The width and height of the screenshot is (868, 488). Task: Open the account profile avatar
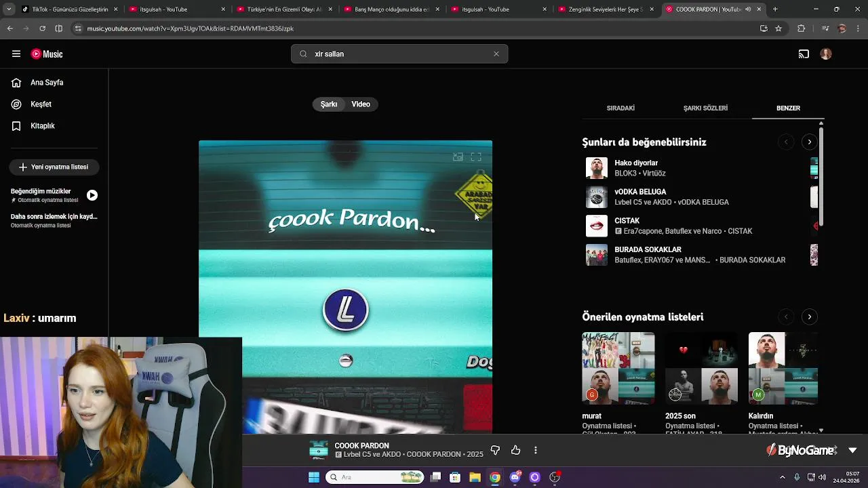tap(826, 54)
